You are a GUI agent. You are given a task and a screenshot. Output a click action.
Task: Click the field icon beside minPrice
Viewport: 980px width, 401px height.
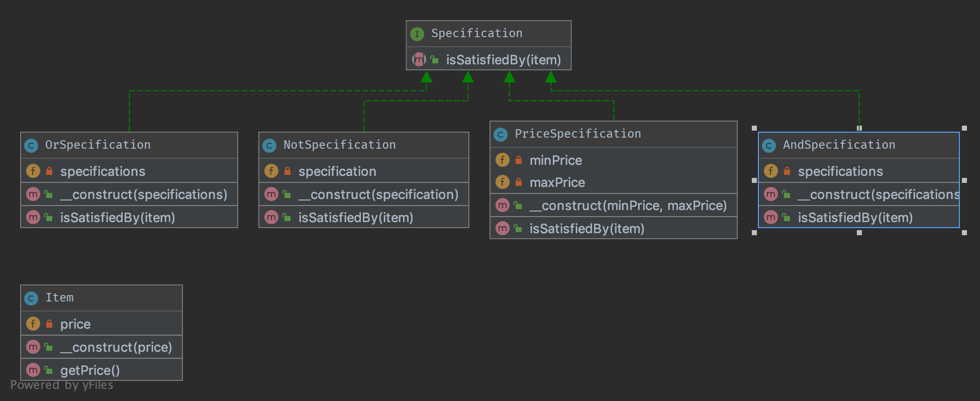[x=503, y=160]
